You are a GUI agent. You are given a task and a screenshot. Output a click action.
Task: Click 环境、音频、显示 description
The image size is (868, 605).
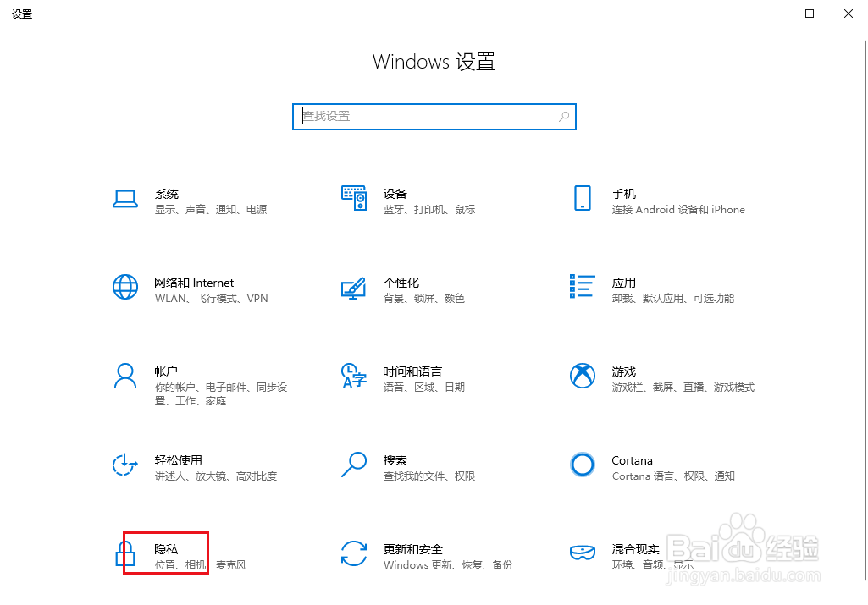click(653, 565)
